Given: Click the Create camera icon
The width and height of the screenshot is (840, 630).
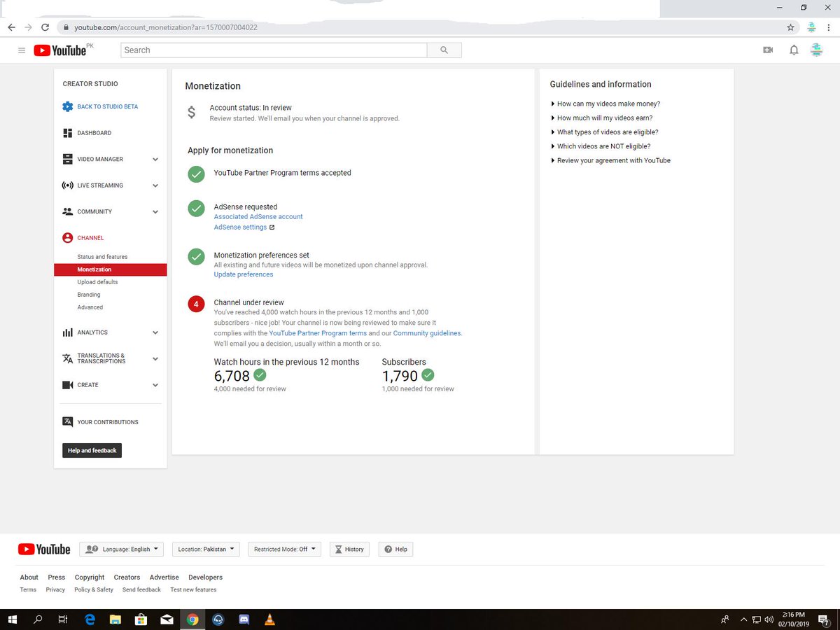Looking at the screenshot, I should point(67,385).
